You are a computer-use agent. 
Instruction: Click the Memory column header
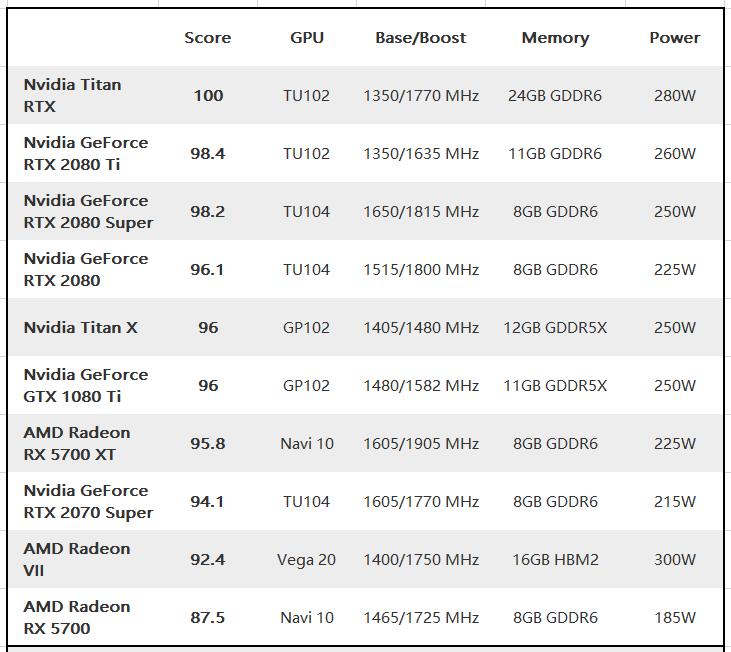point(555,38)
